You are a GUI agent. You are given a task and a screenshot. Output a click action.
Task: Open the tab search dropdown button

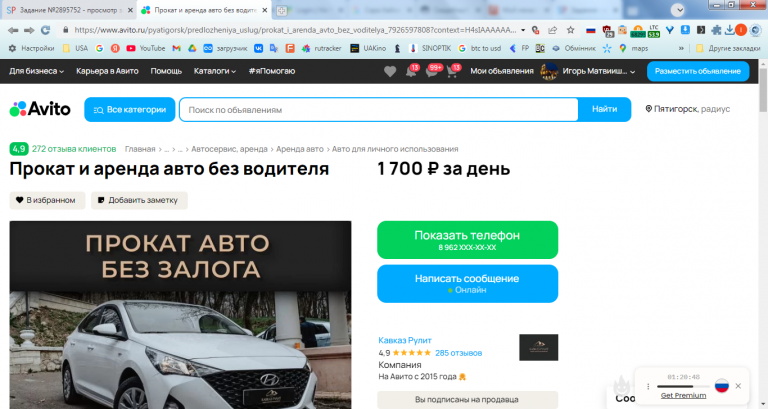tap(677, 10)
